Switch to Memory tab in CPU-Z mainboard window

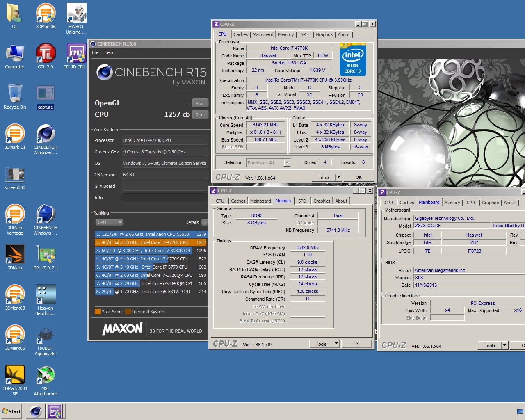[452, 203]
